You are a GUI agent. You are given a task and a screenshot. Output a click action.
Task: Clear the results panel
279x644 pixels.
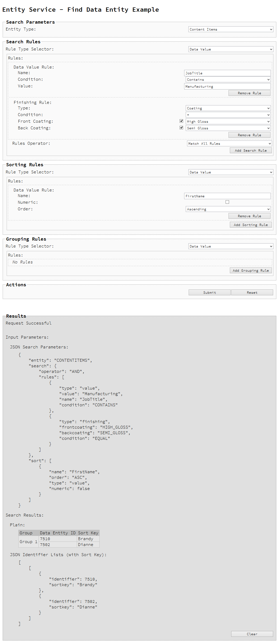(x=252, y=634)
